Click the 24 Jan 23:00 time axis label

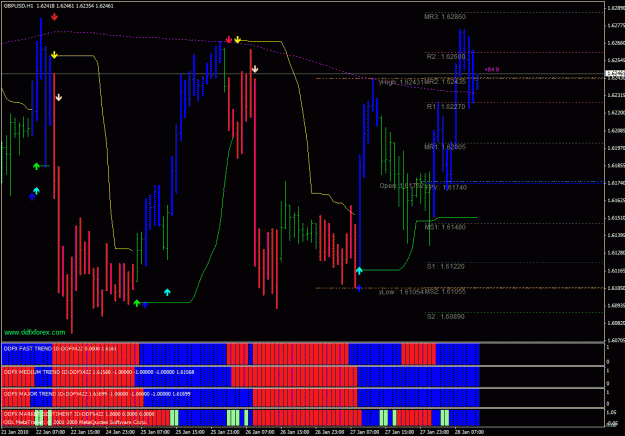[x=120, y=432]
